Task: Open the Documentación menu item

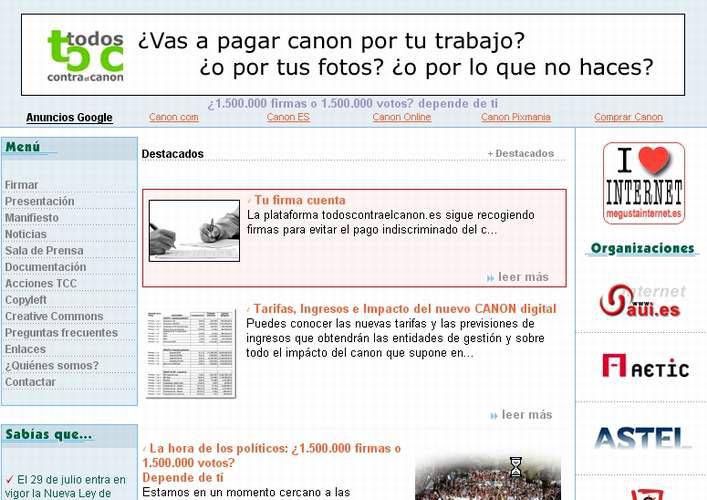Action: click(46, 267)
